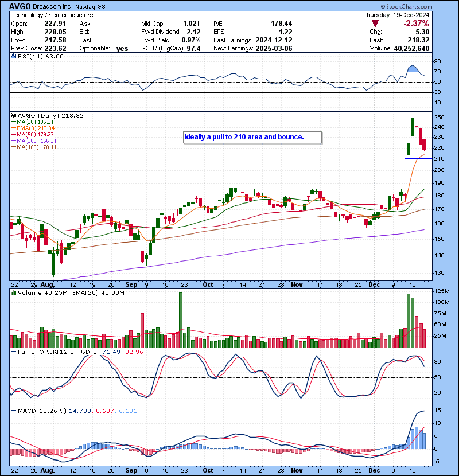The image size is (459, 476).
Task: Click the 'Ideally a pull to 210' annotation box
Action: coord(252,137)
